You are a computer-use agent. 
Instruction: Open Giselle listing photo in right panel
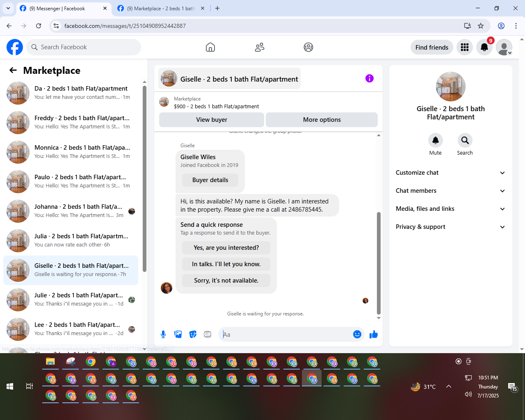point(451,87)
